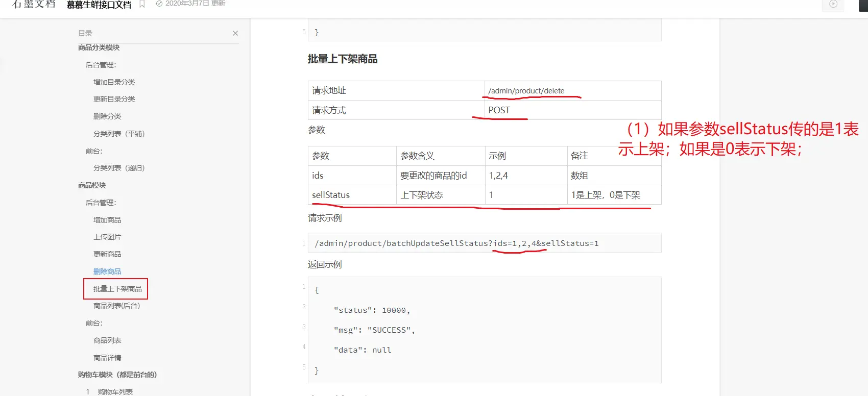Click the 请求示例 label
The image size is (868, 396).
pyautogui.click(x=325, y=218)
